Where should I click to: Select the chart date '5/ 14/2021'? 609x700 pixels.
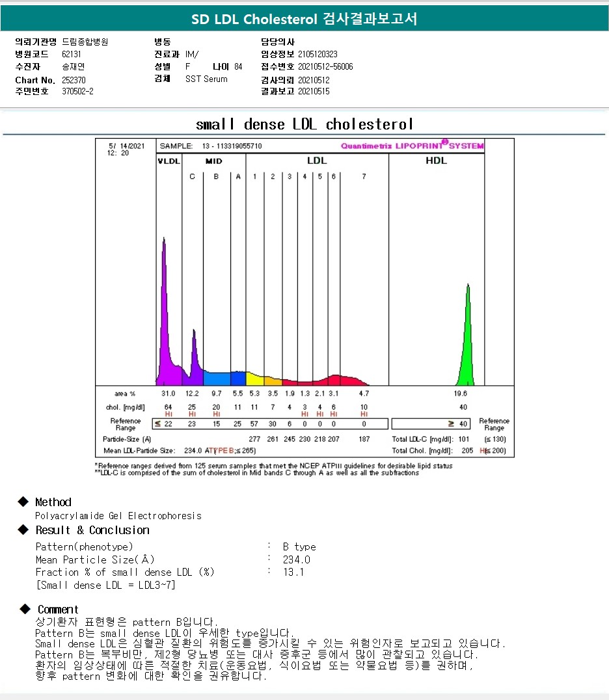click(127, 146)
